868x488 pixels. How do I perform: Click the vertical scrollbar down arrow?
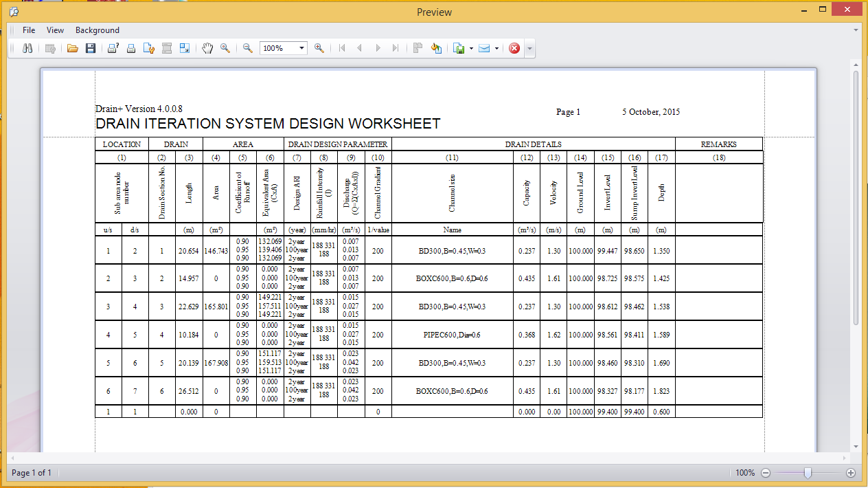pos(856,446)
